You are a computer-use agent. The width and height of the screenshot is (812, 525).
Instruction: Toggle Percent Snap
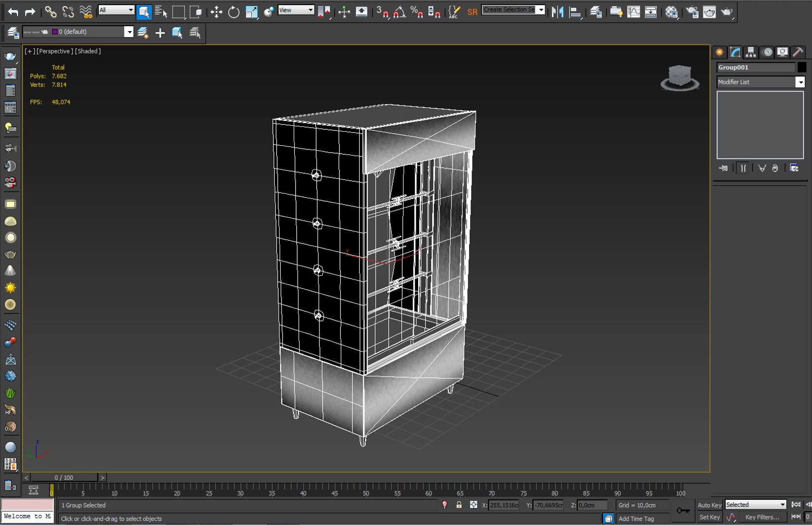[x=417, y=12]
